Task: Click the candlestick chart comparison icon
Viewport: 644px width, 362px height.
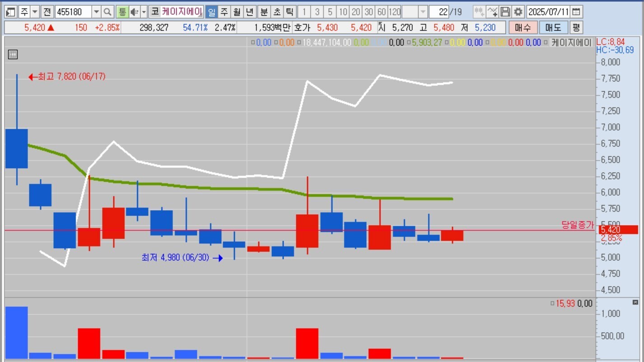Action: tap(479, 12)
